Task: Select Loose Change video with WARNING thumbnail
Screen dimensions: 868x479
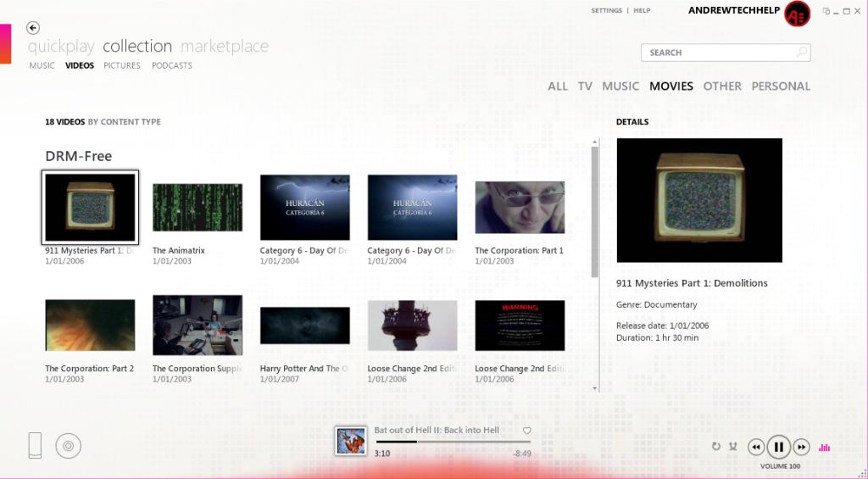Action: pos(520,326)
